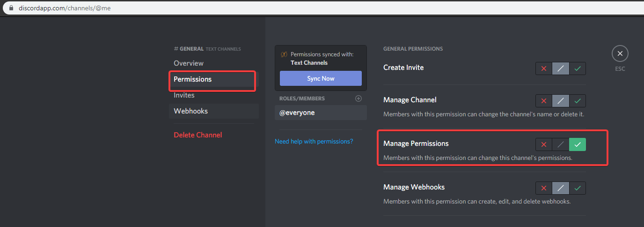Deny Manage Channel with red X

tap(544, 101)
